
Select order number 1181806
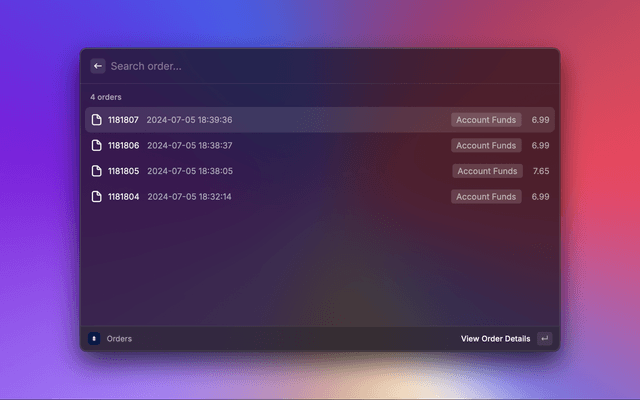click(x=123, y=145)
